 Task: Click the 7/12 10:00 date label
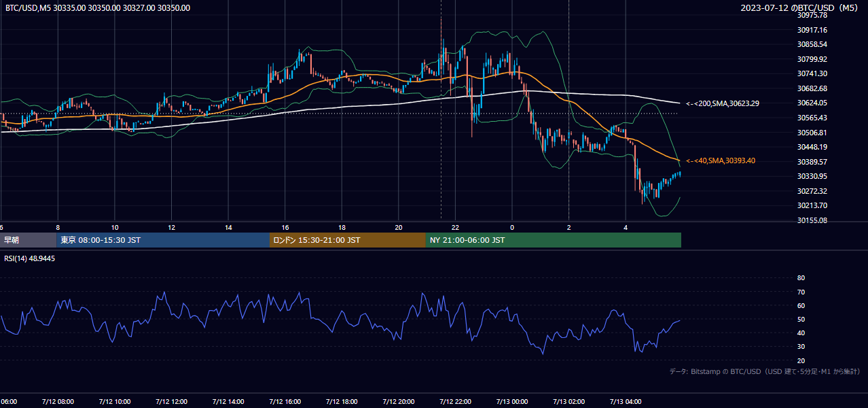pos(114,401)
